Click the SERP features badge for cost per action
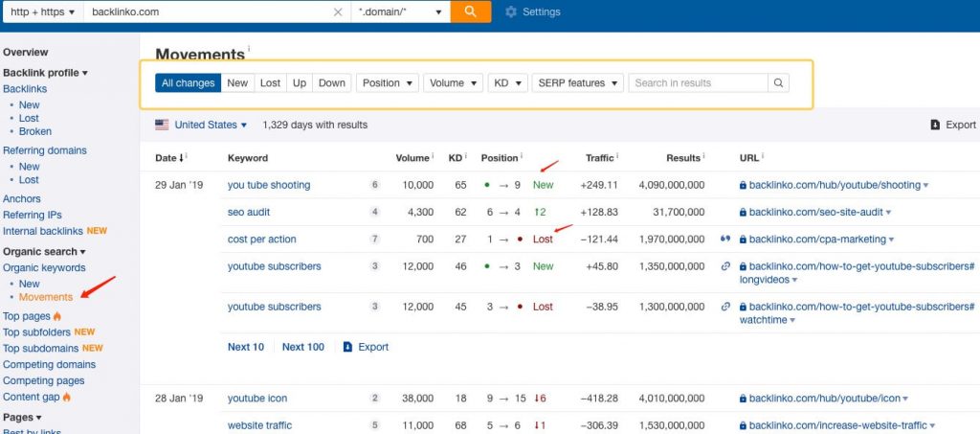Screen dimensions: 980x434 click(x=375, y=239)
